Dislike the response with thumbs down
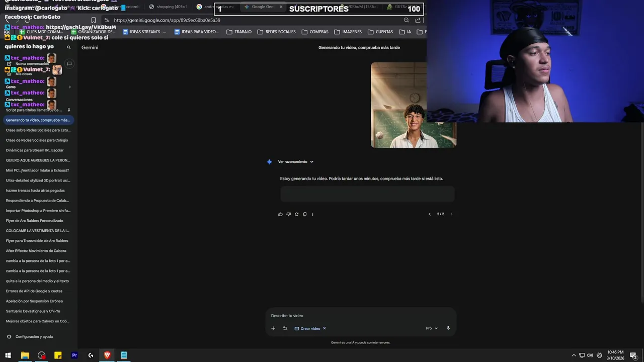Viewport: 644px width, 362px height. 288,214
